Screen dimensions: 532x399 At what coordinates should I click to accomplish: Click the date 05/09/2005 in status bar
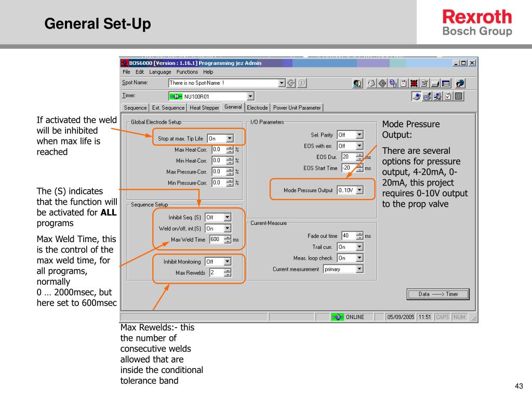tap(401, 317)
